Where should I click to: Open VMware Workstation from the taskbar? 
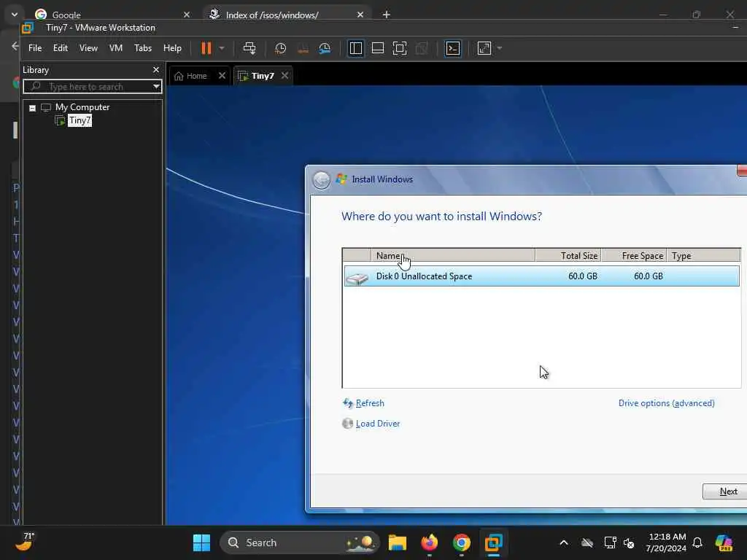coord(494,542)
